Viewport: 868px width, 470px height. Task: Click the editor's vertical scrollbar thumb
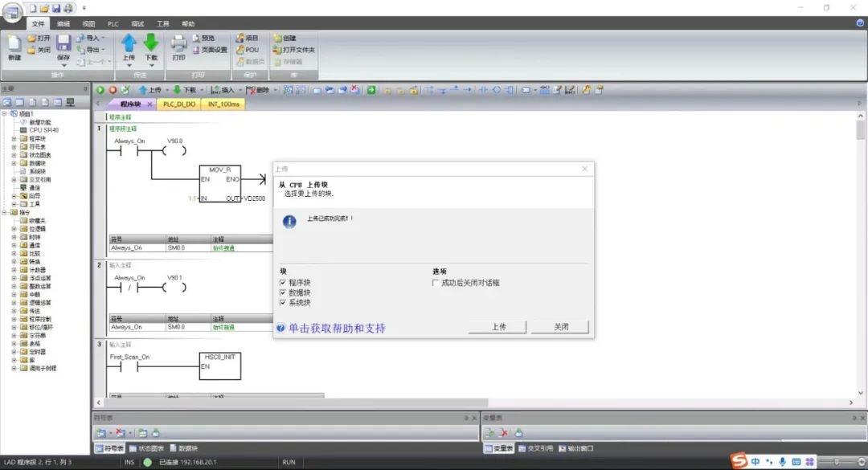pyautogui.click(x=861, y=132)
